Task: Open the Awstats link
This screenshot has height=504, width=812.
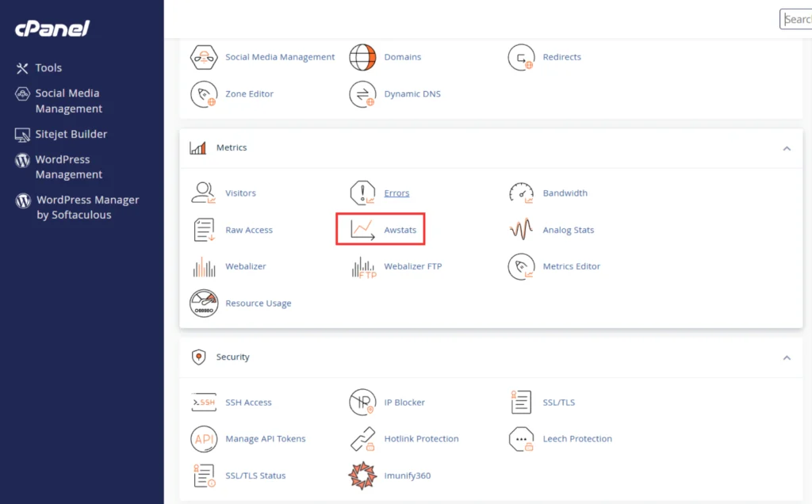Action: pos(400,230)
